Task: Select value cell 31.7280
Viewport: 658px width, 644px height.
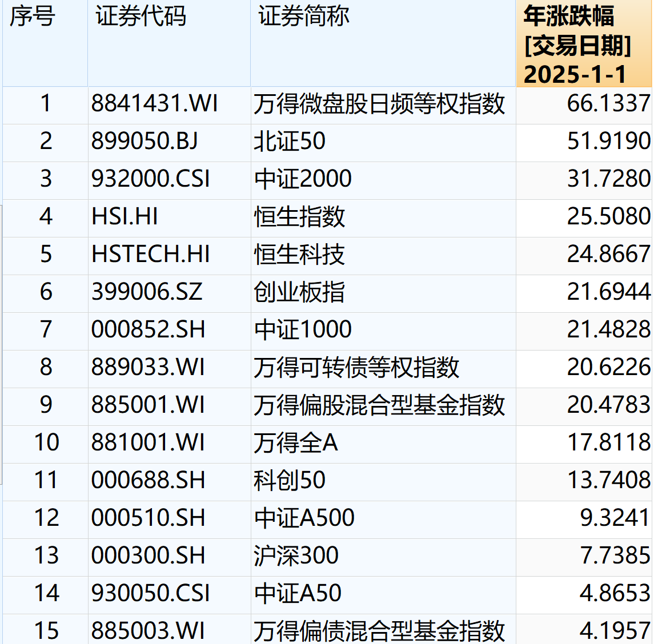Action: 584,181
